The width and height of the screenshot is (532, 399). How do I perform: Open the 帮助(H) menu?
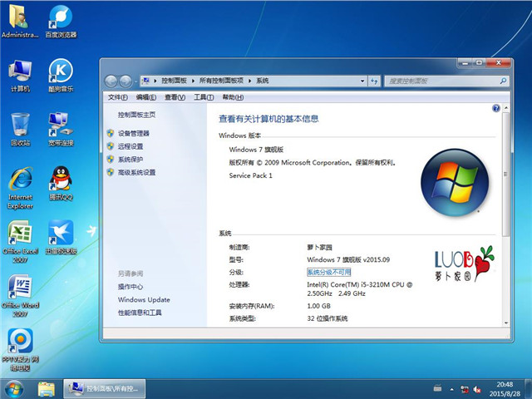tap(233, 97)
